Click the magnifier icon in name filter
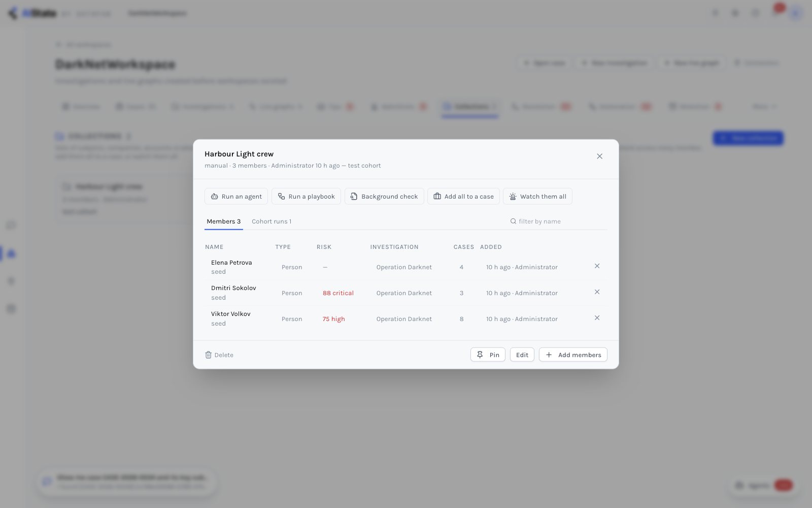The height and width of the screenshot is (508, 812). (513, 221)
